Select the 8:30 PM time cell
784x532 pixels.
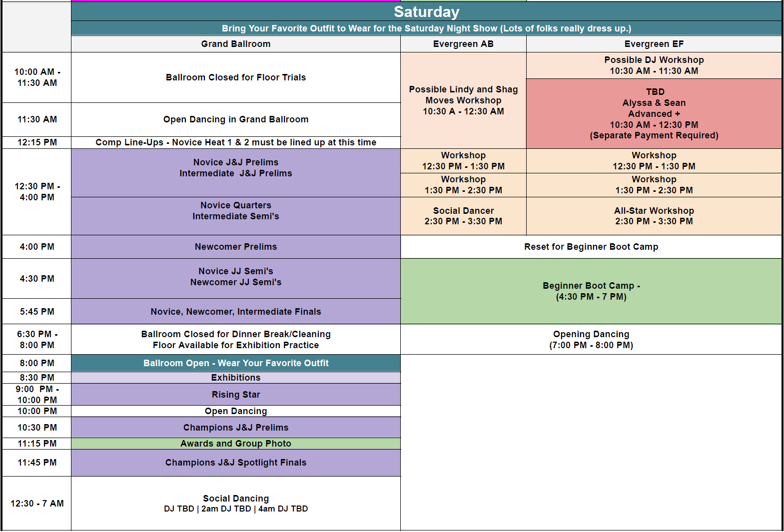37,378
